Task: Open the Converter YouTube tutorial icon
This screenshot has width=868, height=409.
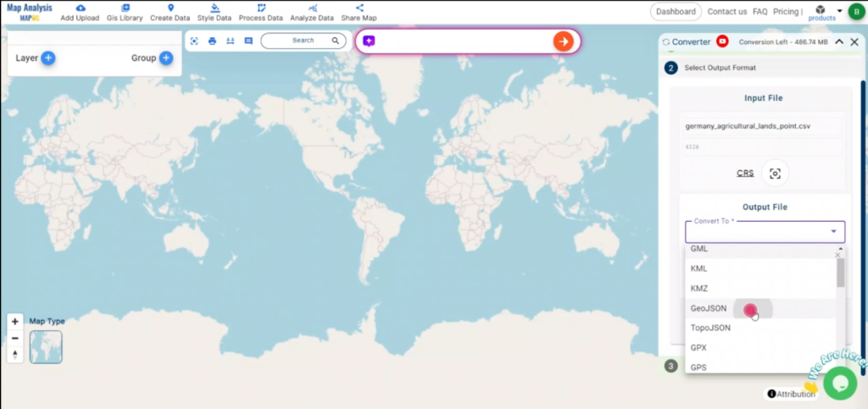Action: click(x=722, y=41)
